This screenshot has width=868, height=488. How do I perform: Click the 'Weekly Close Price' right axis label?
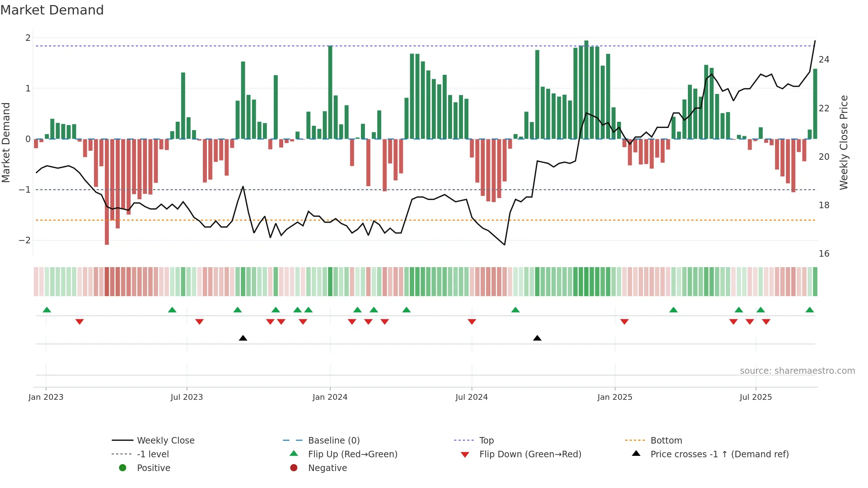click(844, 142)
